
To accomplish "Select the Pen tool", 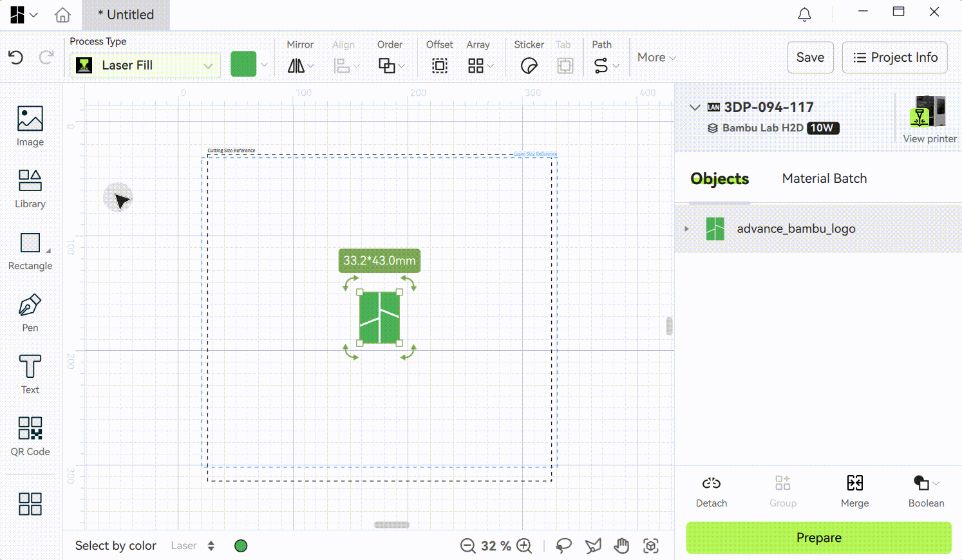I will (30, 313).
